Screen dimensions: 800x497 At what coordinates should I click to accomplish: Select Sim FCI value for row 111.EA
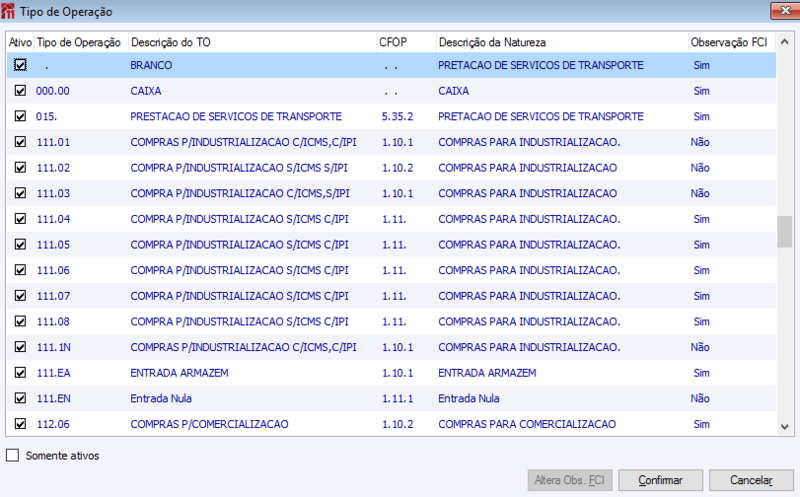click(702, 372)
